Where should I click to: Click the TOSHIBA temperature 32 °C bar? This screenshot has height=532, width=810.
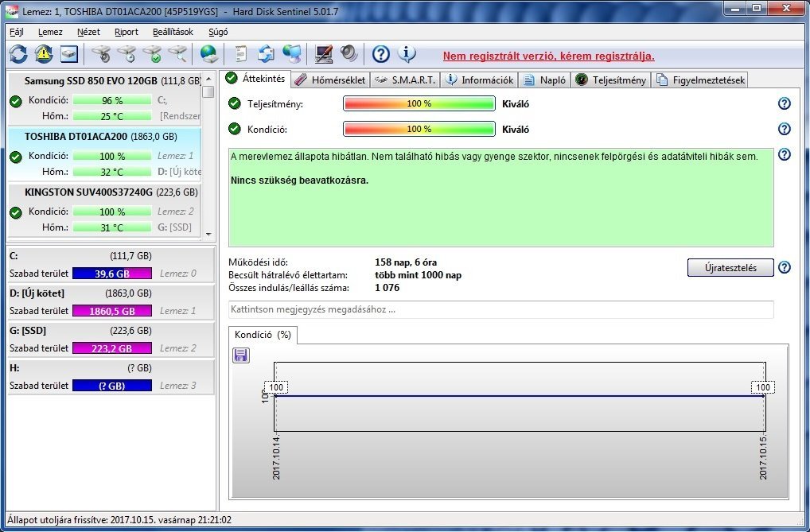tap(112, 172)
